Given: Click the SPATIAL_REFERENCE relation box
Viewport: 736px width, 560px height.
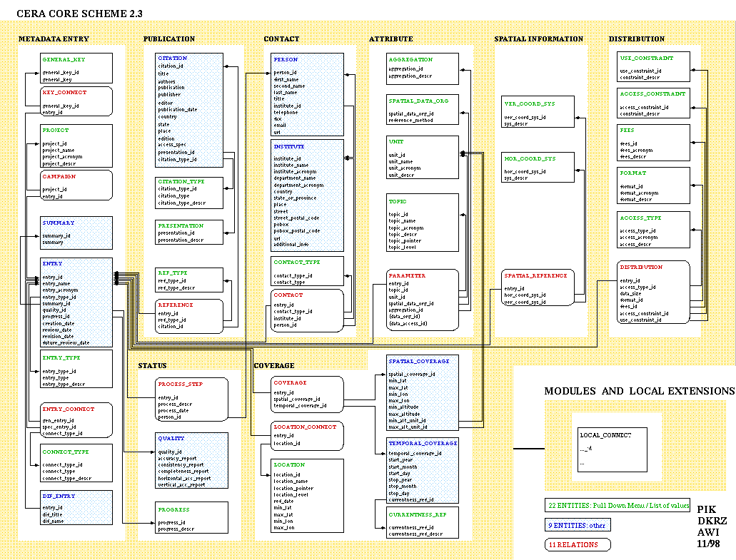Looking at the screenshot, I should [x=537, y=287].
